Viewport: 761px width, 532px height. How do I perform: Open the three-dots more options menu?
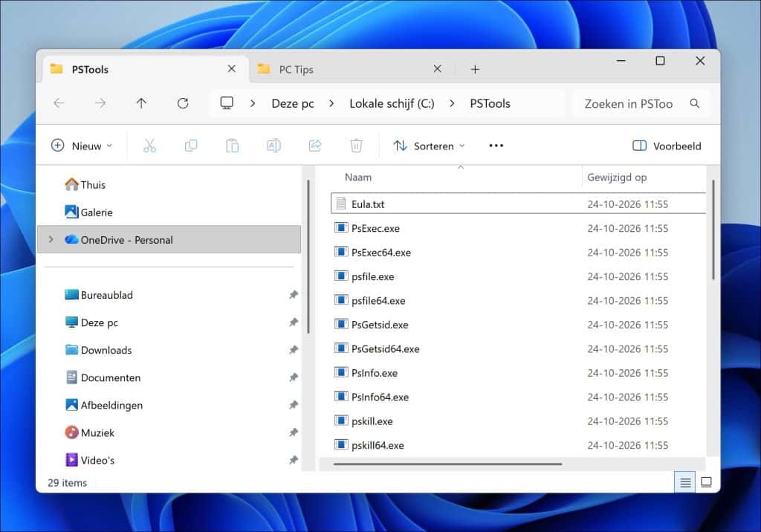point(496,146)
